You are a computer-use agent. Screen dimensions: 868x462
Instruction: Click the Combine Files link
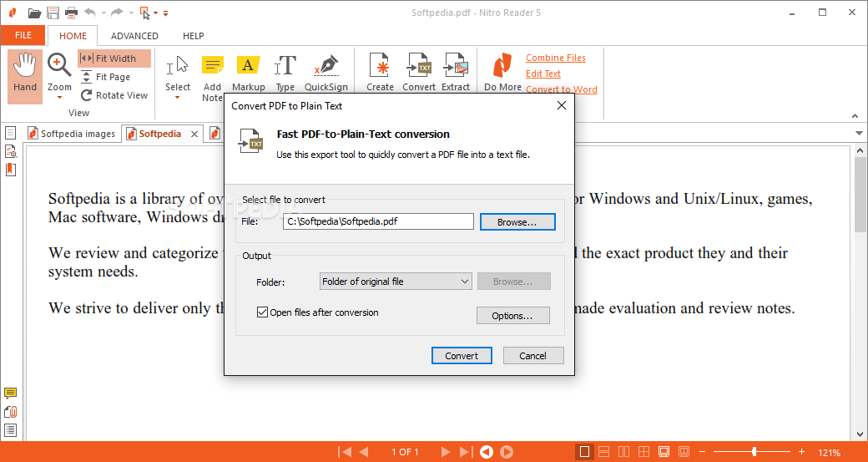(x=556, y=58)
